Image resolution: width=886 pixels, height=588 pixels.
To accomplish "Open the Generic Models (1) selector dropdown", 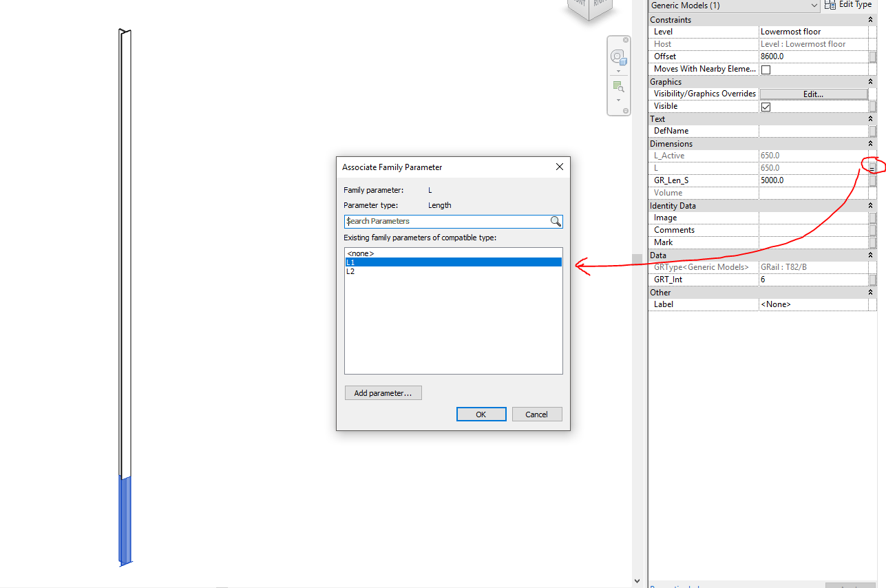I will 813,6.
